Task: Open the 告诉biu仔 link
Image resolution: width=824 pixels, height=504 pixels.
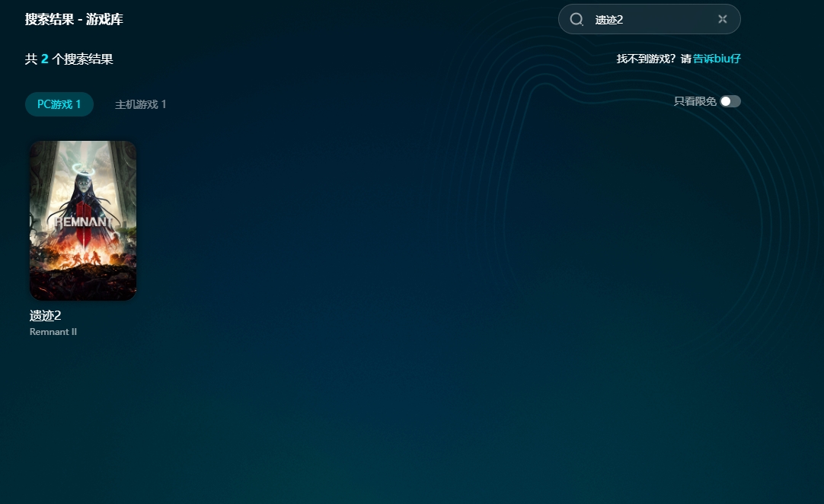Action: (x=717, y=59)
